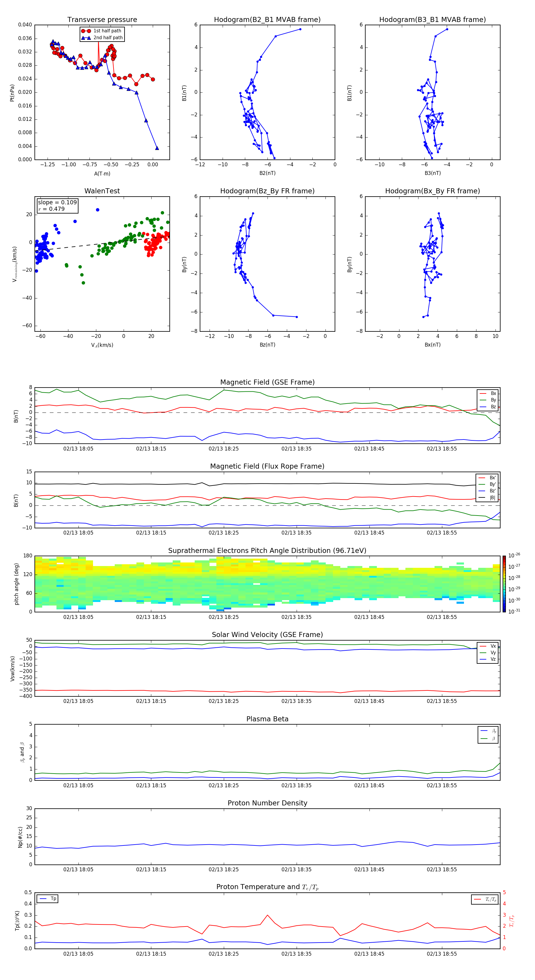Click the "Hodogram(Bx_By FR frame)" title
Screen dimensions: 535x980
(x=432, y=191)
